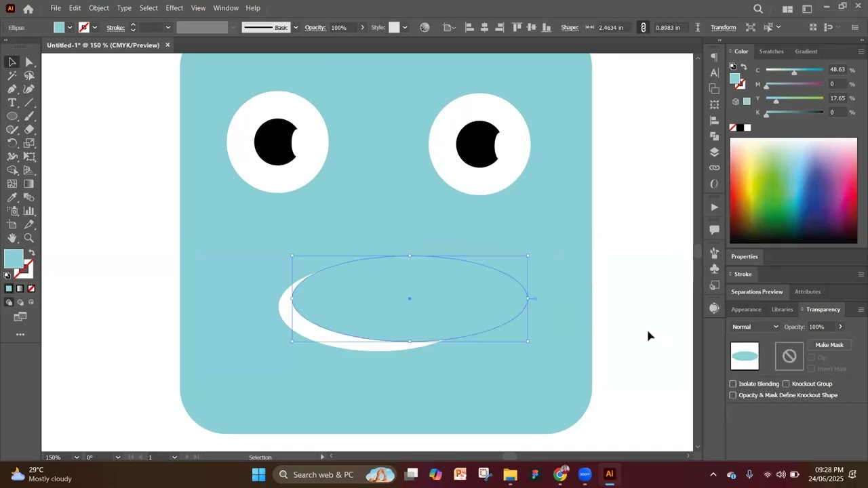Image resolution: width=868 pixels, height=488 pixels.
Task: Switch to the Appearance tab
Action: (746, 309)
